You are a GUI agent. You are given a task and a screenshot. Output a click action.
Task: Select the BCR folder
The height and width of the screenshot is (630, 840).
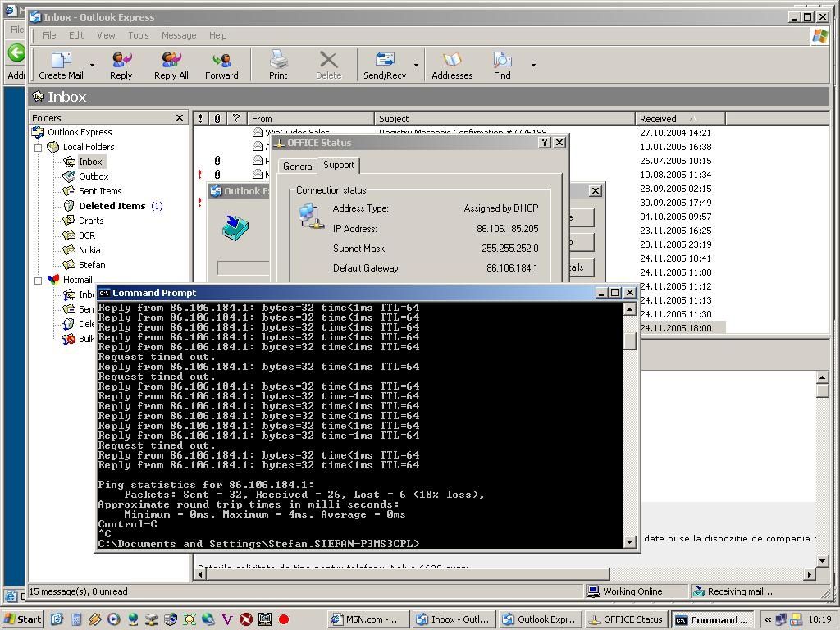click(x=87, y=235)
